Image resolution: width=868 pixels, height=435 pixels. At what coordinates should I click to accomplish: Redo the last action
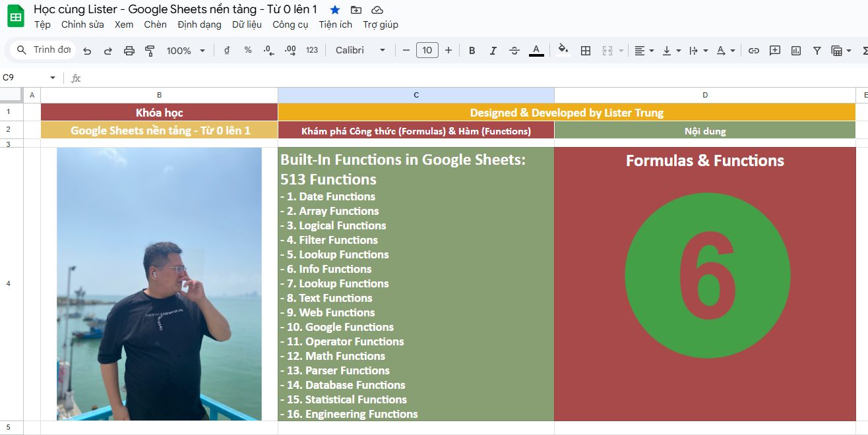pos(108,51)
